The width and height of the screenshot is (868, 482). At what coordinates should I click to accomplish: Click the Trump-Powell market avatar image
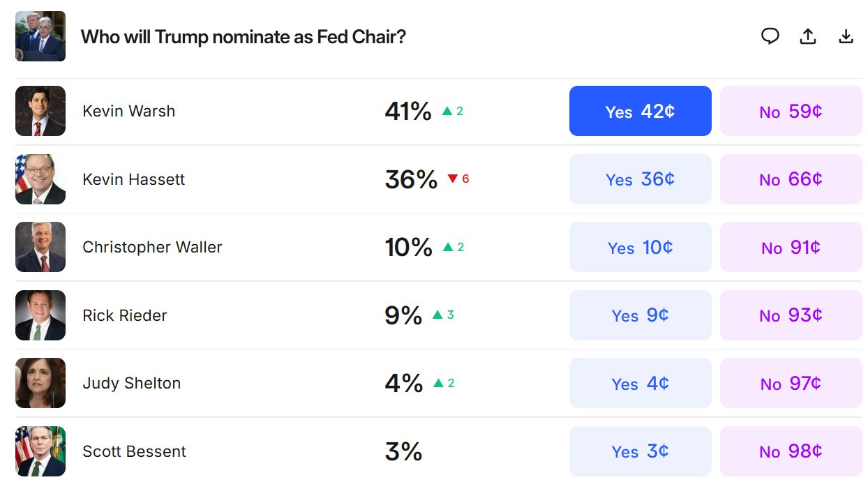(40, 36)
